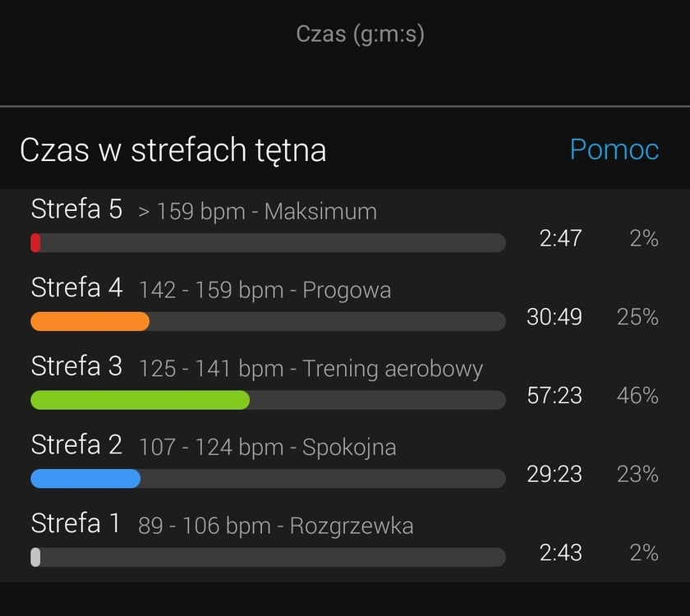
Task: Click the red Strefa 5 progress bar
Action: click(36, 242)
